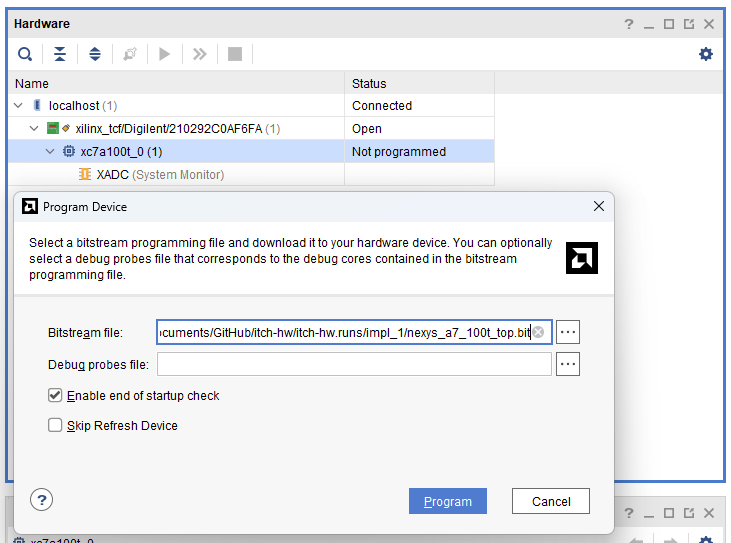Open help on the lower properties panel
Screen dimensions: 731x543
pos(629,513)
